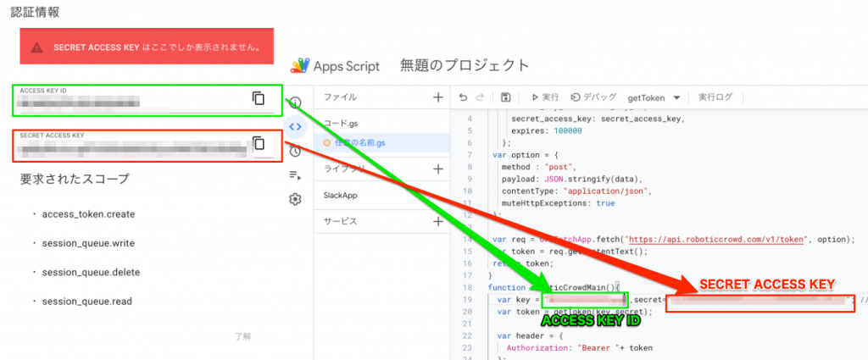The image size is (868, 360).
Task: Open the code editor sidebar icon
Action: point(296,127)
